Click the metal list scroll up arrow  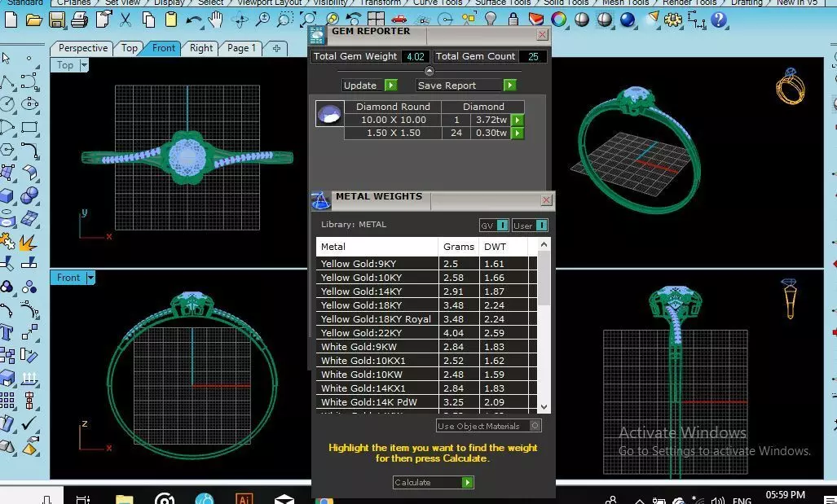(544, 244)
